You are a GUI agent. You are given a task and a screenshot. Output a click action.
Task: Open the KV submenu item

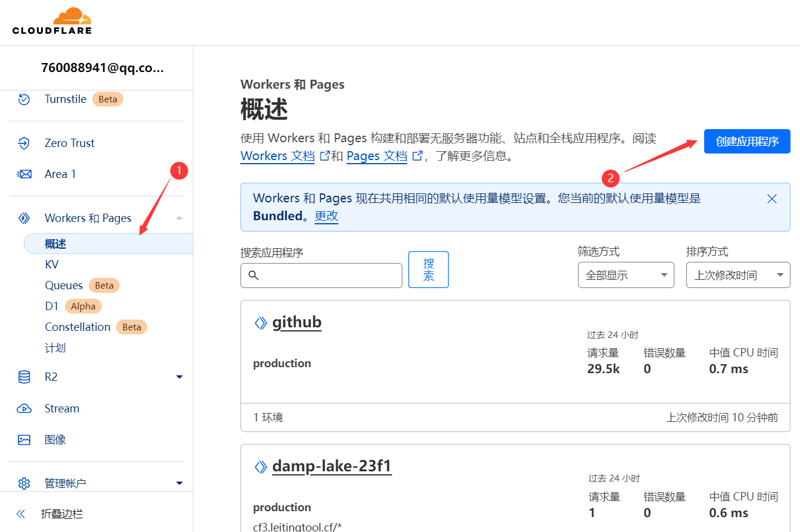point(52,264)
